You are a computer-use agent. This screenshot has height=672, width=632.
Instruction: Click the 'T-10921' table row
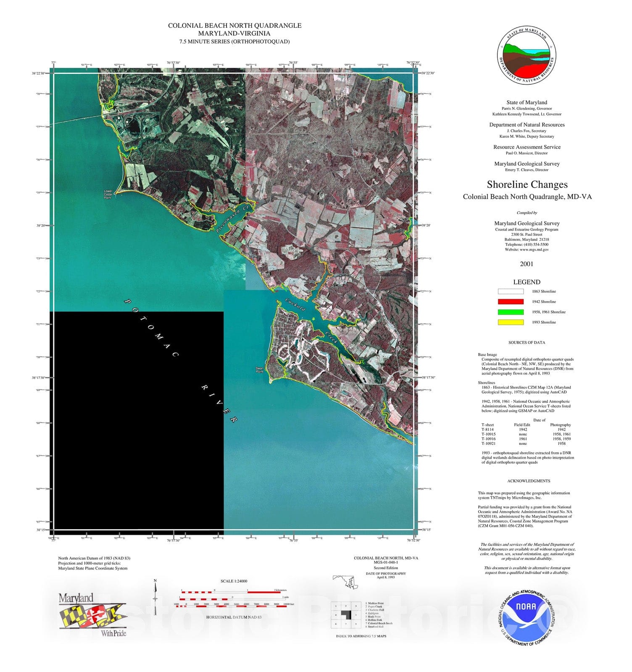526,444
